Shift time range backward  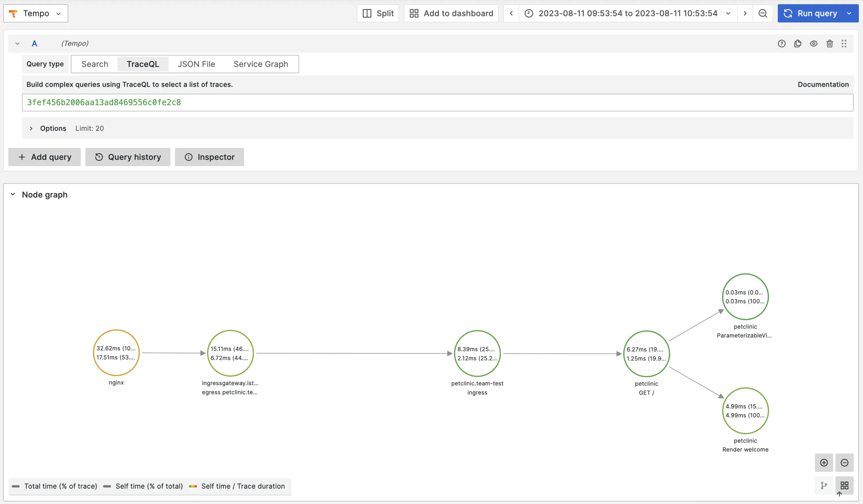(511, 13)
